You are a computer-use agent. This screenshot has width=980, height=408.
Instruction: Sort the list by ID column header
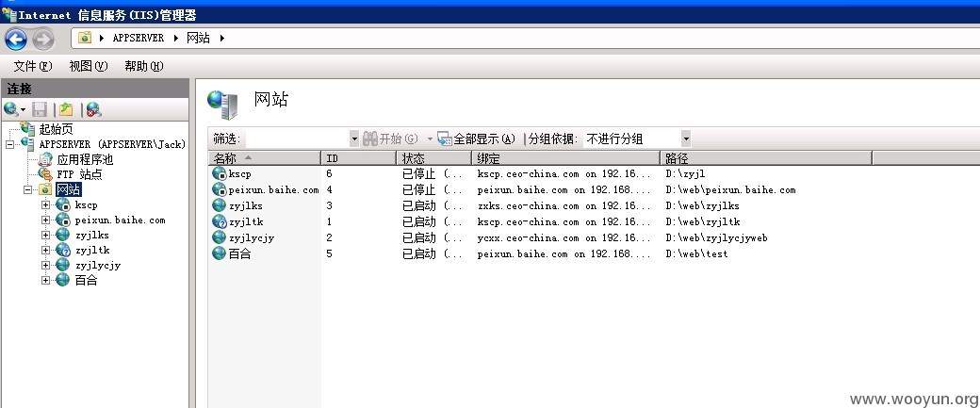click(358, 158)
